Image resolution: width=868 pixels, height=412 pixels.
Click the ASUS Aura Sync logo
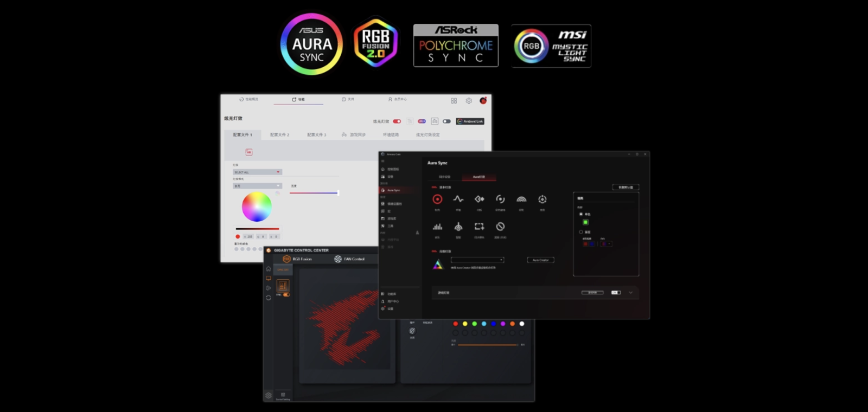[x=311, y=44]
